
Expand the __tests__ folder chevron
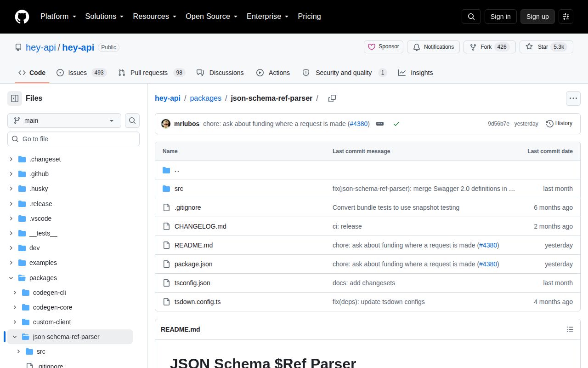[11, 233]
